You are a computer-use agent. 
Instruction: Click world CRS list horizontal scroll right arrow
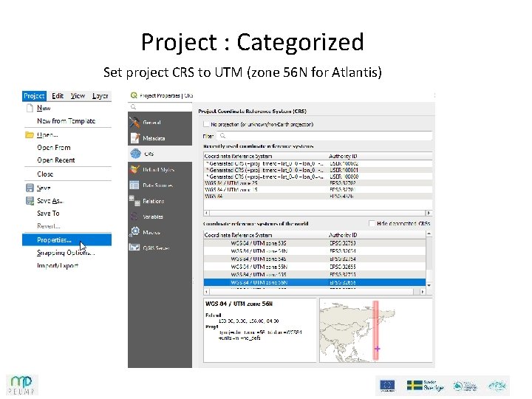click(x=423, y=292)
